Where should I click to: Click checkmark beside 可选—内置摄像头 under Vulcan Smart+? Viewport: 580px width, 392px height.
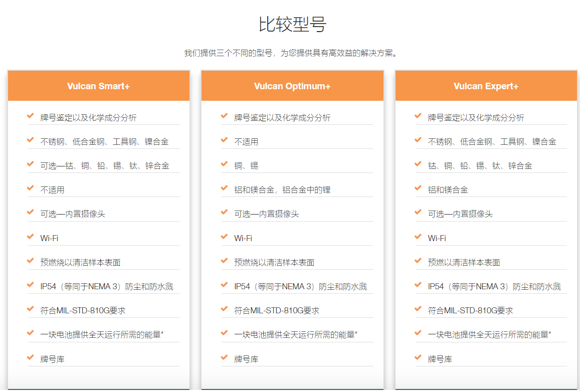31,213
